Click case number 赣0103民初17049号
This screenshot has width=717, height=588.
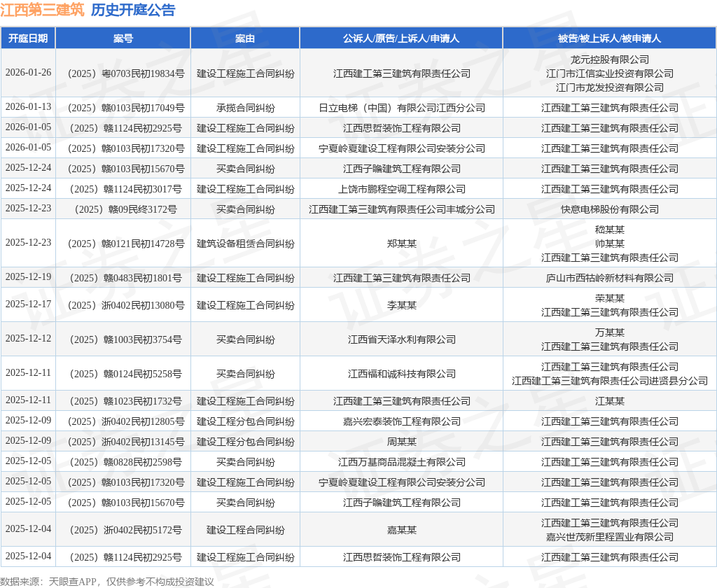click(x=126, y=108)
